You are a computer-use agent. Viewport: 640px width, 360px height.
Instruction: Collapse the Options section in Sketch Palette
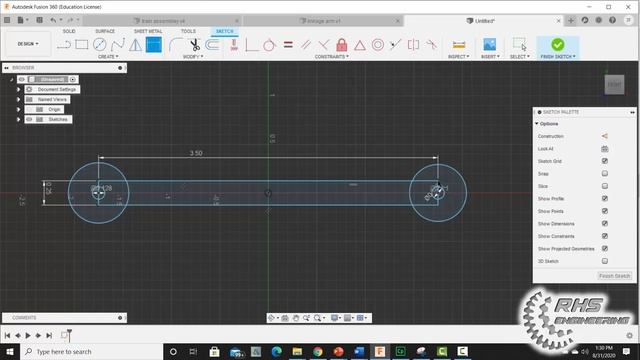click(x=537, y=124)
